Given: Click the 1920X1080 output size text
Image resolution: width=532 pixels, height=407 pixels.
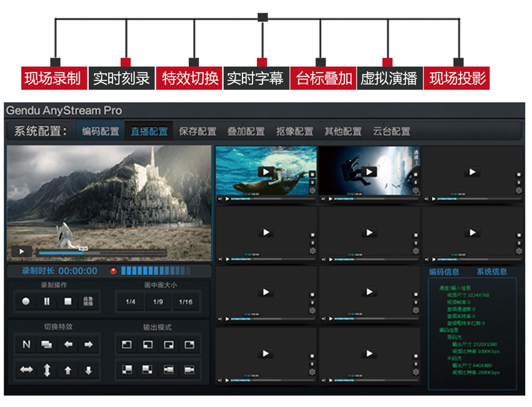Looking at the screenshot, I should tap(485, 344).
